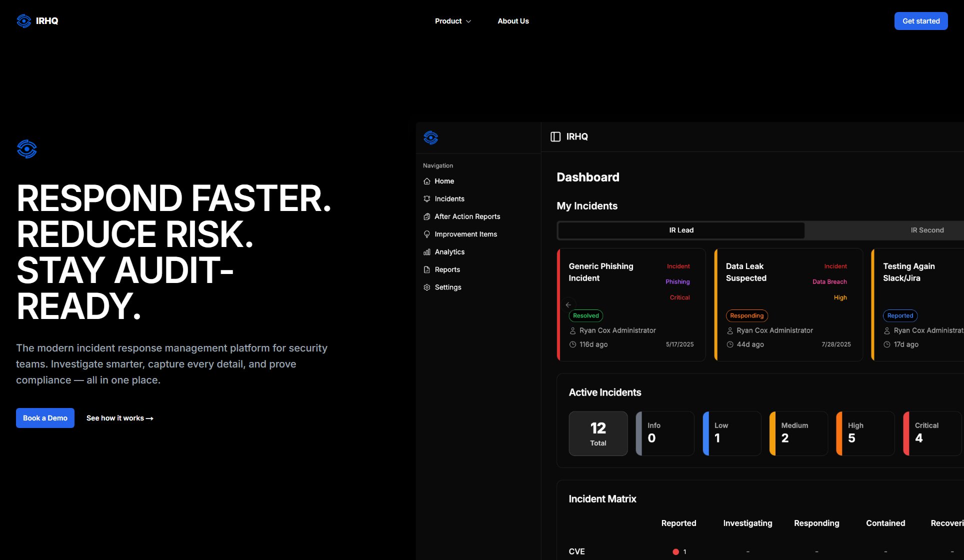Click the Get started button
Viewport: 964px width, 560px height.
920,21
